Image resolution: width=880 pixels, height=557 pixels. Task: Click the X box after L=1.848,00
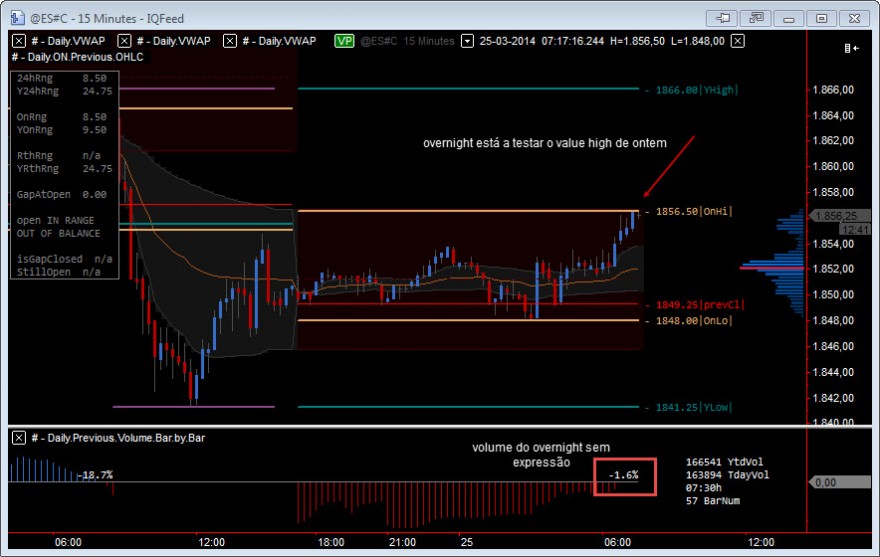coord(737,41)
